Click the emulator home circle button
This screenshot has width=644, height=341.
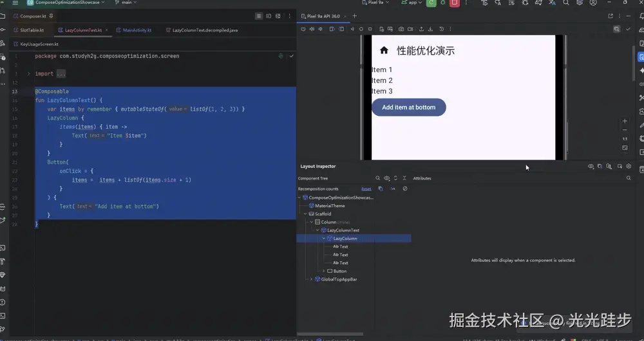coord(361,29)
